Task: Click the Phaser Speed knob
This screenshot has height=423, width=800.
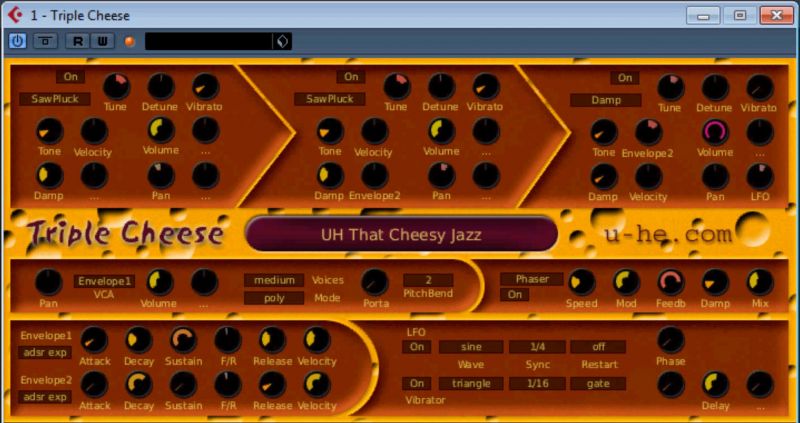Action: (x=582, y=282)
